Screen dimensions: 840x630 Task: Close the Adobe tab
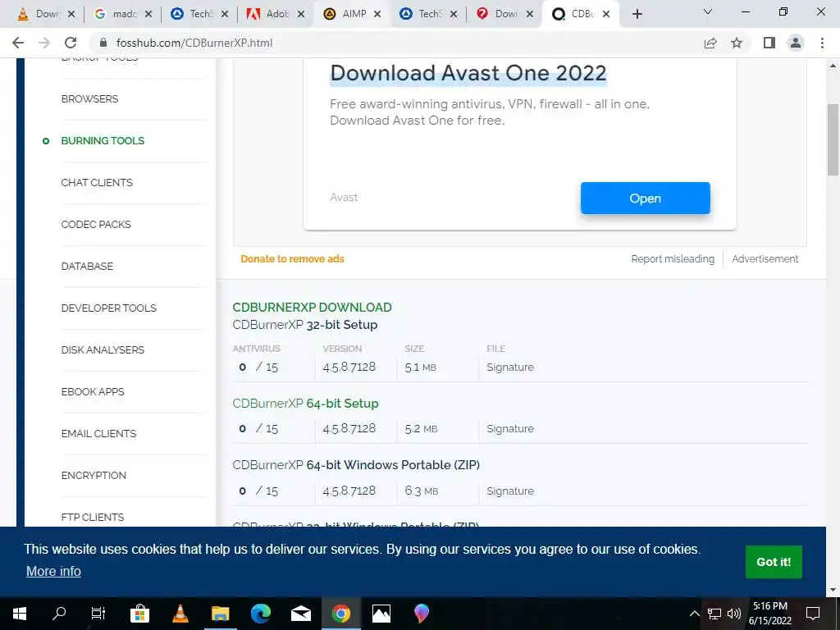pyautogui.click(x=301, y=15)
